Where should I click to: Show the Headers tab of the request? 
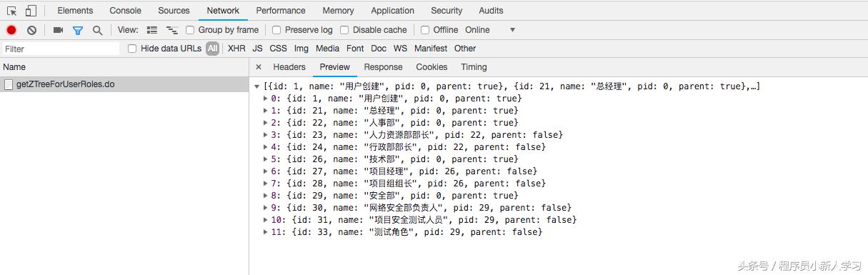(x=289, y=67)
